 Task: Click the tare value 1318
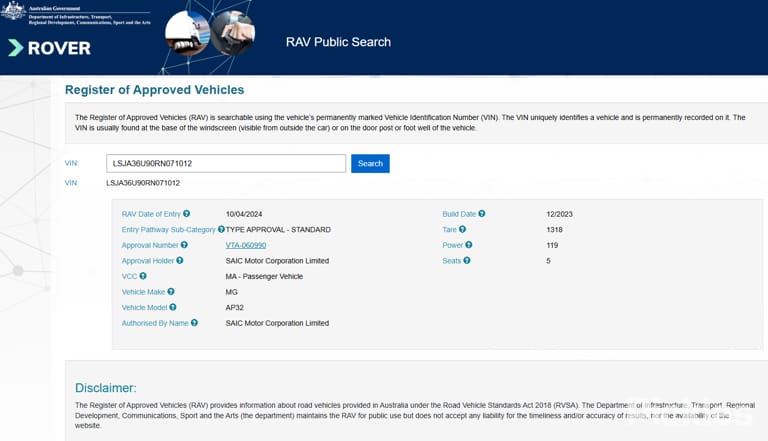[554, 230]
